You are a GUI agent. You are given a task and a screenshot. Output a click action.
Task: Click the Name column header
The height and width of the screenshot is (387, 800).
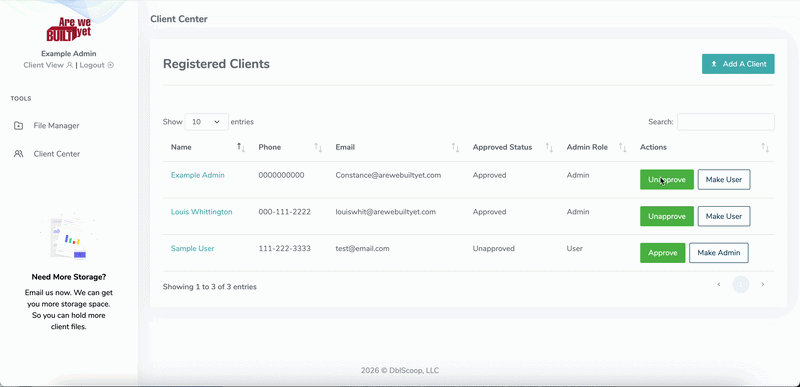pyautogui.click(x=181, y=147)
